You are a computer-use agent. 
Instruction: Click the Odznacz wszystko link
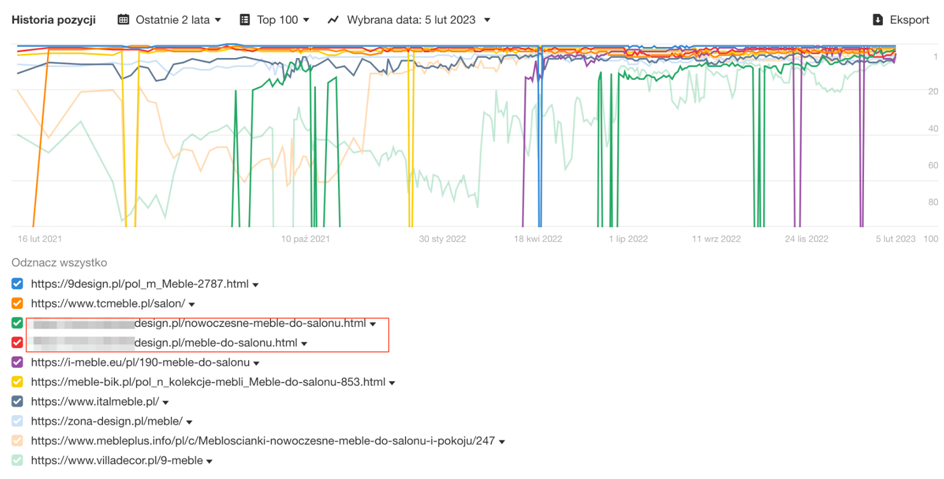point(59,262)
